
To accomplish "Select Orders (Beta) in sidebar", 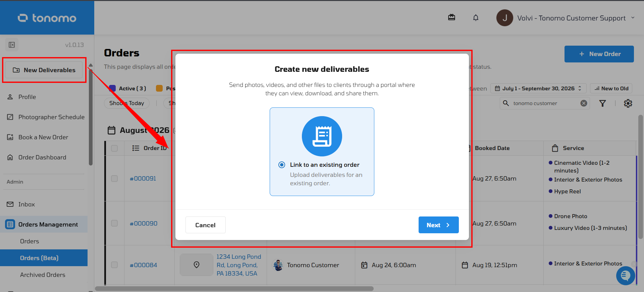I will 44,258.
